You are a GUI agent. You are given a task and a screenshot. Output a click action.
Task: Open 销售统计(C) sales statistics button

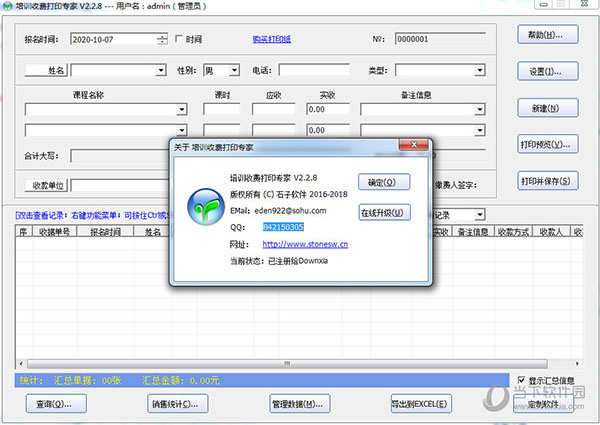tap(178, 404)
